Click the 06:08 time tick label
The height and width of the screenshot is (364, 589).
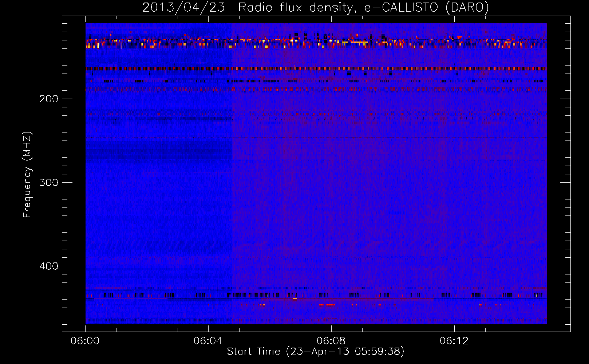(x=331, y=341)
